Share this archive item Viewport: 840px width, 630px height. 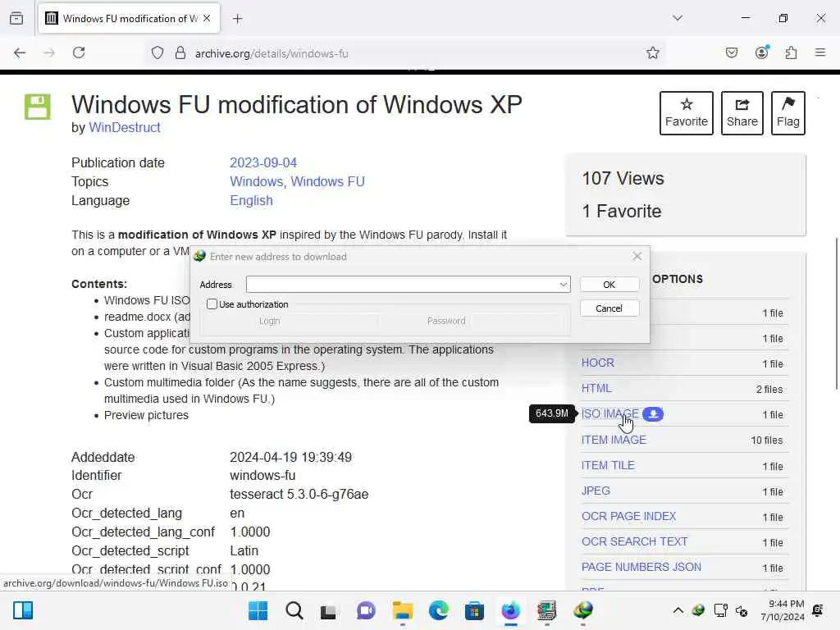(x=742, y=113)
